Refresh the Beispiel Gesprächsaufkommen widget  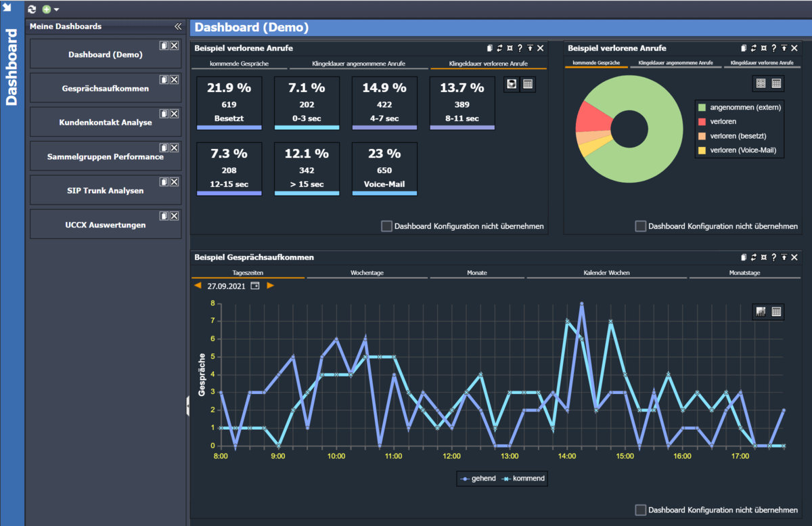click(x=754, y=257)
